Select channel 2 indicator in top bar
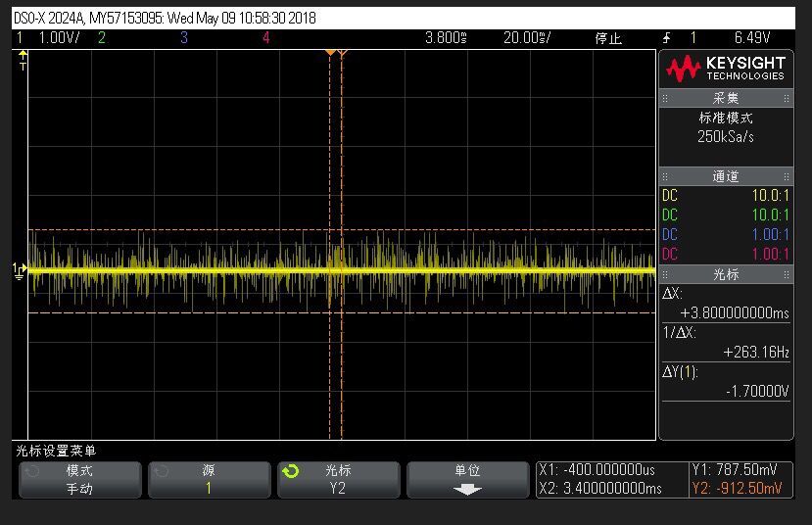The height and width of the screenshot is (525, 812). (102, 38)
